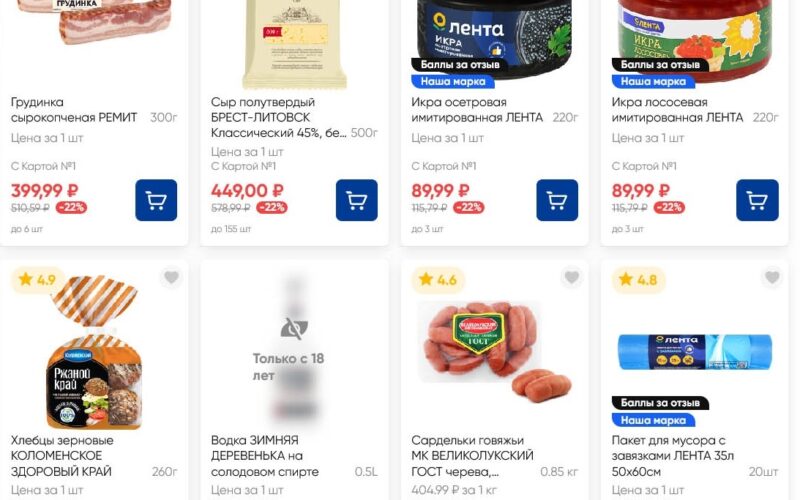Screen dimensions: 800x500
Task: Add Икра лососевая ЛЕНТА to cart
Action: click(x=757, y=200)
